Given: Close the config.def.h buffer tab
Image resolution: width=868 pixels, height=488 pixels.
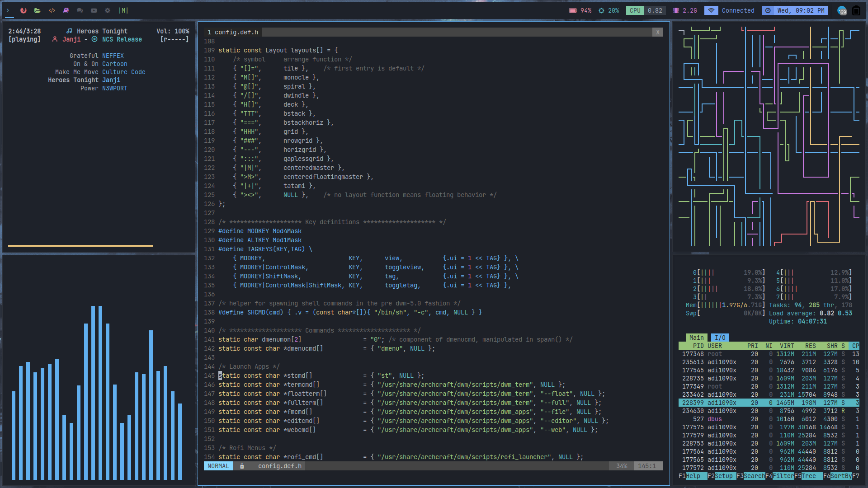Looking at the screenshot, I should coord(658,32).
